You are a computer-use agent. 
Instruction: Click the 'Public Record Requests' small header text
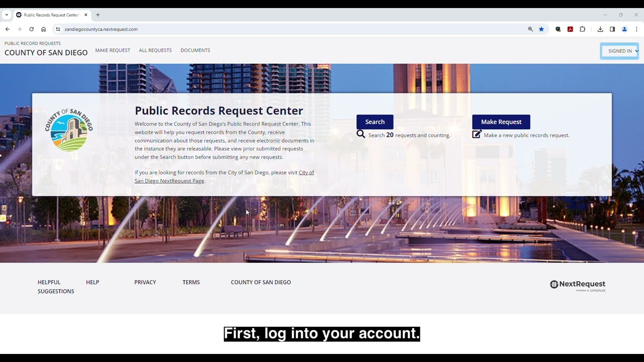click(x=33, y=43)
